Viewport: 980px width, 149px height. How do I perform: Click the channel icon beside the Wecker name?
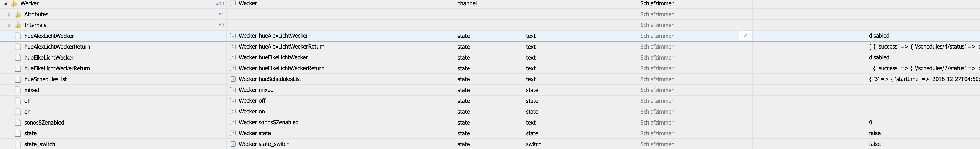233,3
